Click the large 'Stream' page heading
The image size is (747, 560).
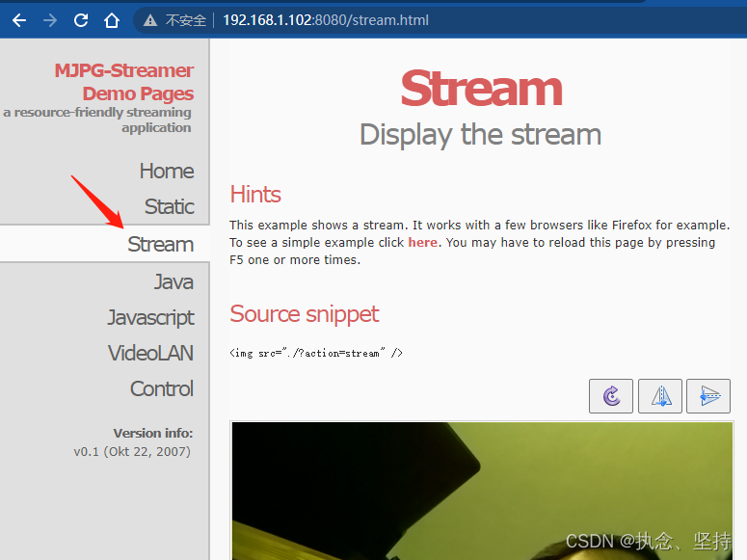pos(482,89)
